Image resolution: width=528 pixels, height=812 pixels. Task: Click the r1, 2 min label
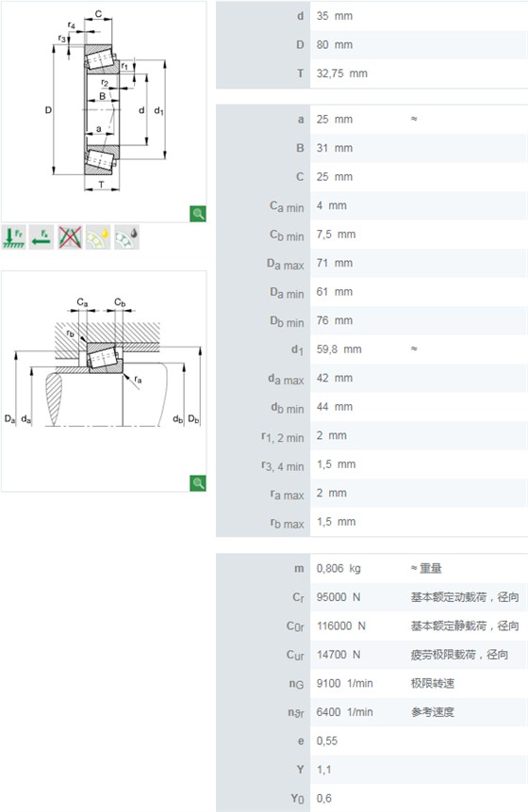(283, 438)
